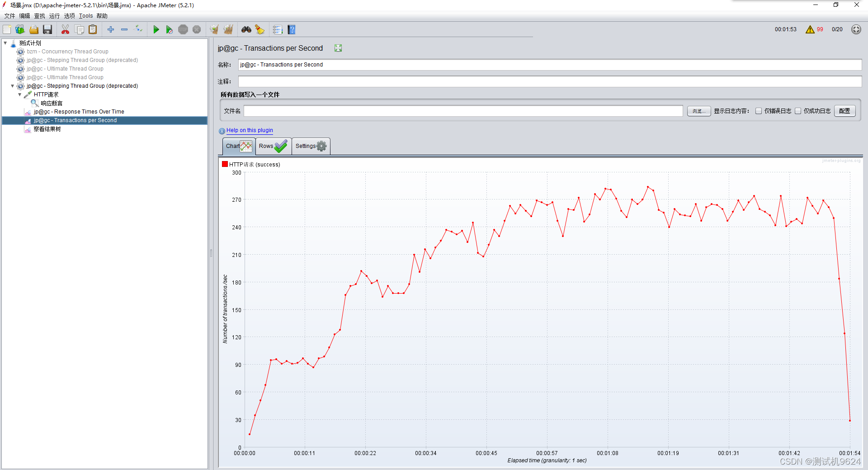Click the Clear results broom icon
This screenshot has height=470, width=868.
click(x=214, y=29)
